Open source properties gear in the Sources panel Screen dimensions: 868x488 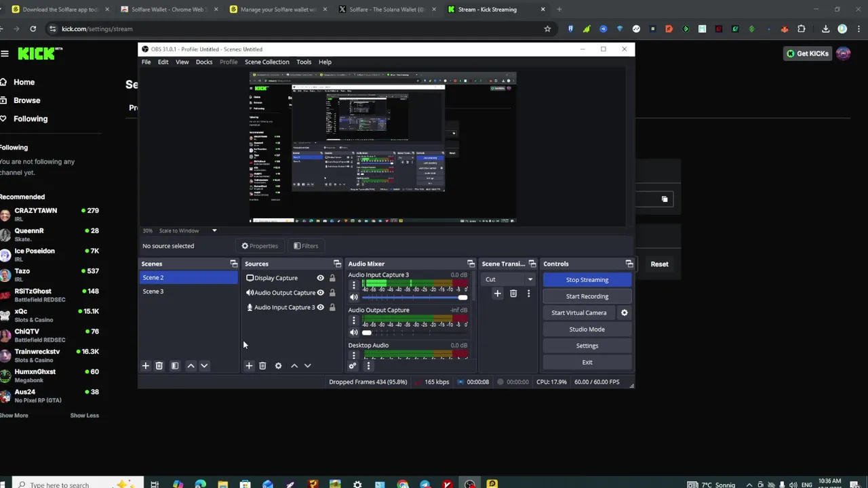[278, 366]
